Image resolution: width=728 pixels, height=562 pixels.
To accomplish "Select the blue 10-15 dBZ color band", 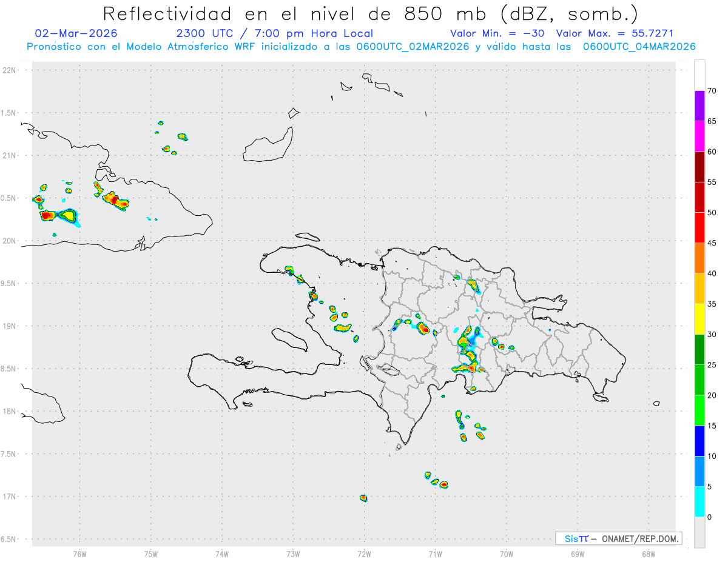I will coord(699,441).
